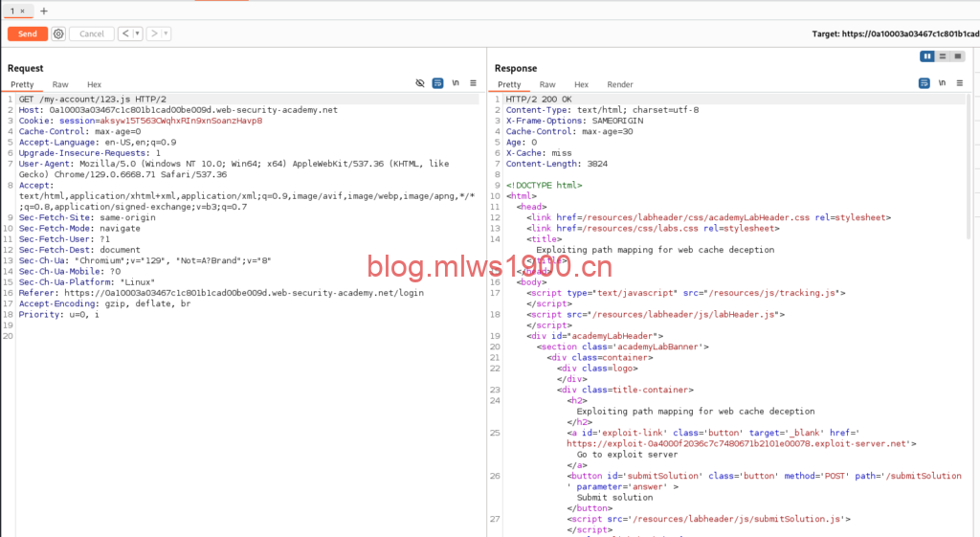
Task: Click the Response panel heading
Action: (516, 68)
